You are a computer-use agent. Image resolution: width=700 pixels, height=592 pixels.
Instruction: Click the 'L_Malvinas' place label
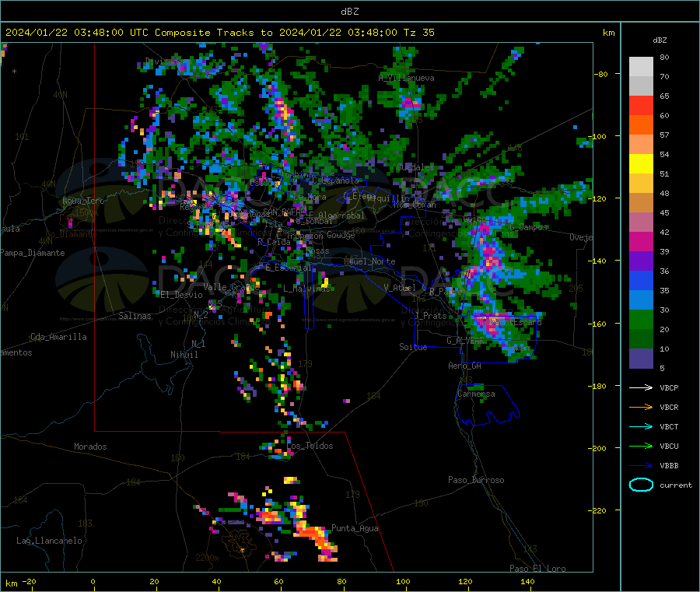[306, 289]
